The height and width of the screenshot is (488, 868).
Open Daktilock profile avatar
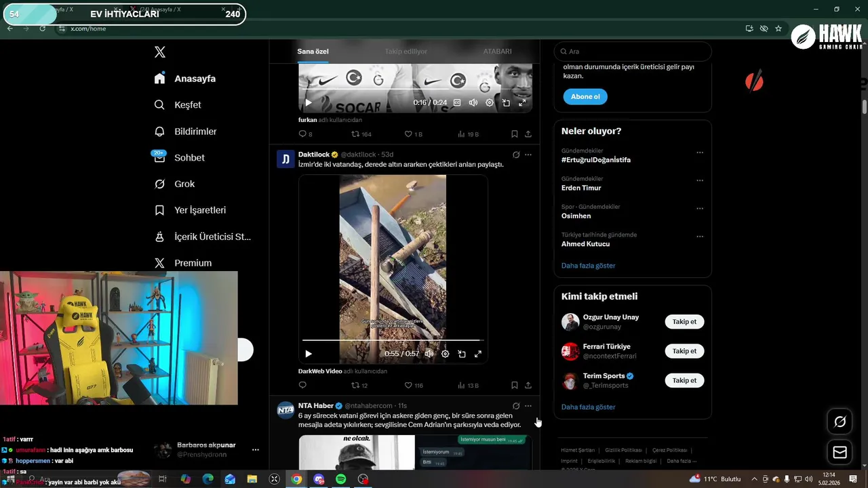click(285, 159)
